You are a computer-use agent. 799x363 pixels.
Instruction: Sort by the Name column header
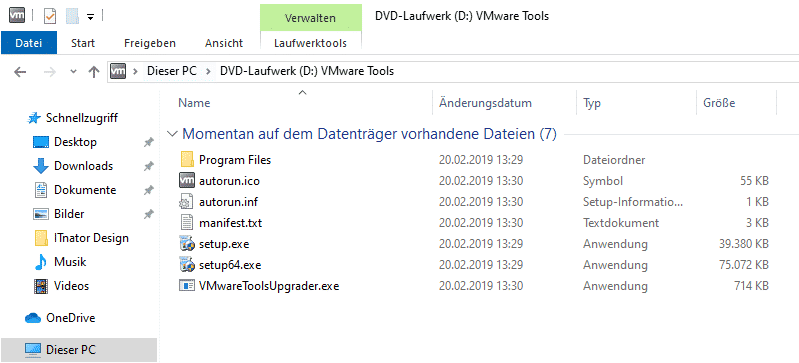[x=194, y=103]
